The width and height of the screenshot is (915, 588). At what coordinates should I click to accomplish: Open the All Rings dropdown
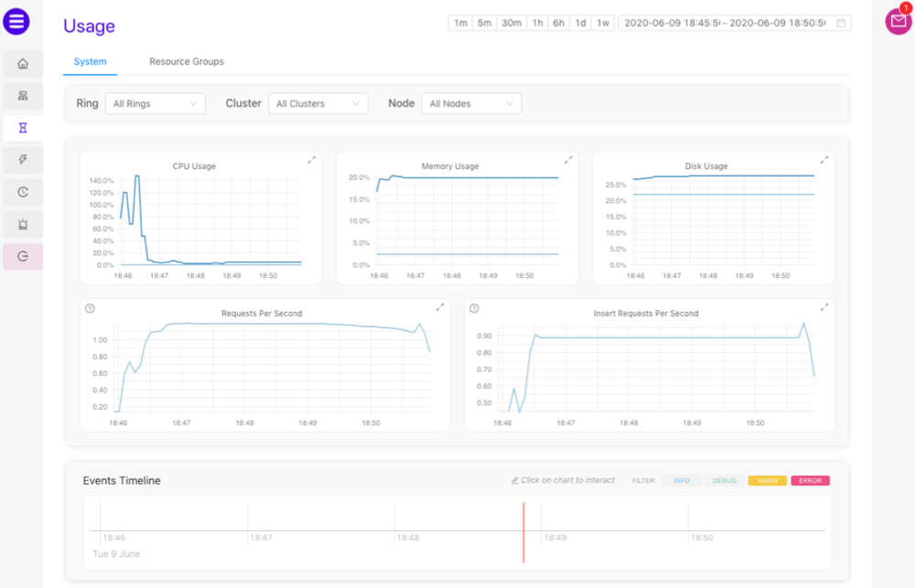pyautogui.click(x=155, y=104)
